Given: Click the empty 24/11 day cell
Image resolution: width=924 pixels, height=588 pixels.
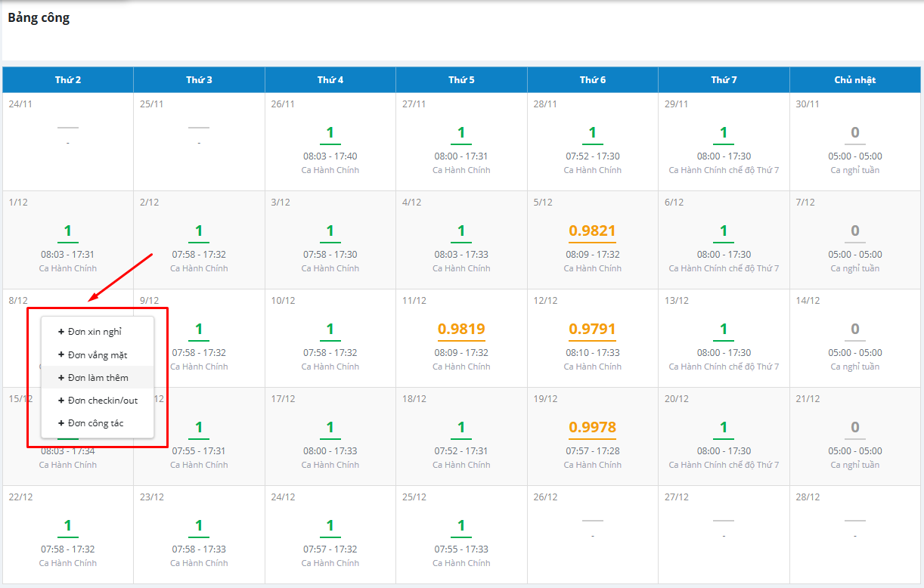Looking at the screenshot, I should (68, 142).
